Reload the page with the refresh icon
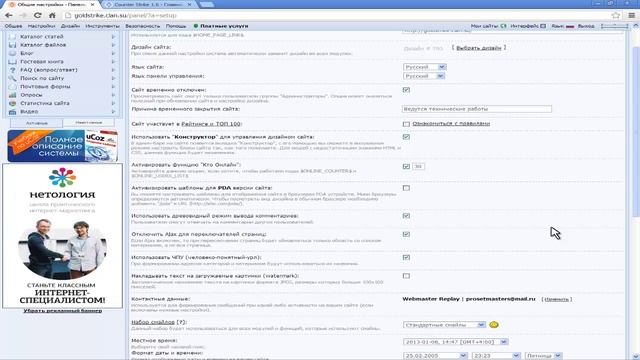This screenshot has height=360, width=640. pos(38,15)
